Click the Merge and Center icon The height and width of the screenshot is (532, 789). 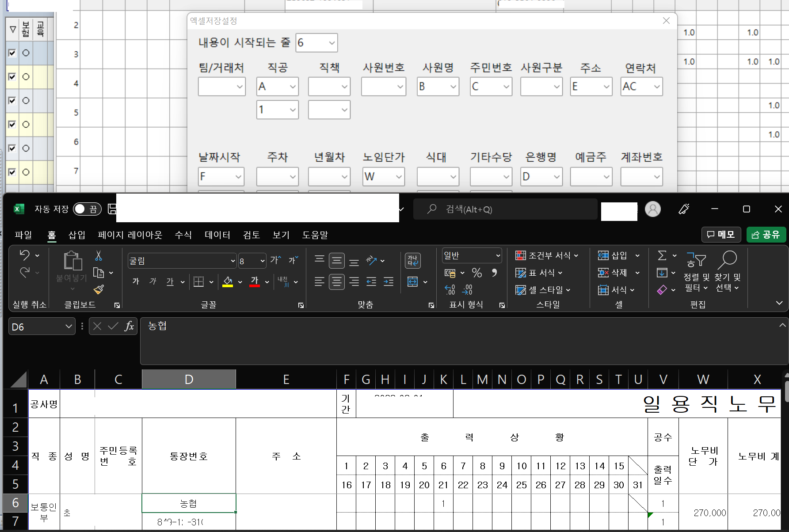[412, 282]
